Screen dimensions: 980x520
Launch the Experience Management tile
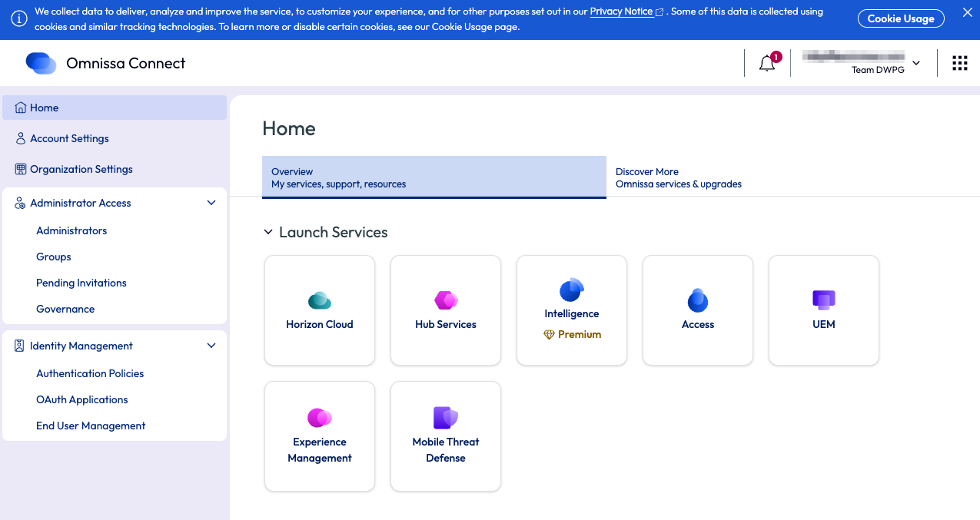[x=320, y=436]
